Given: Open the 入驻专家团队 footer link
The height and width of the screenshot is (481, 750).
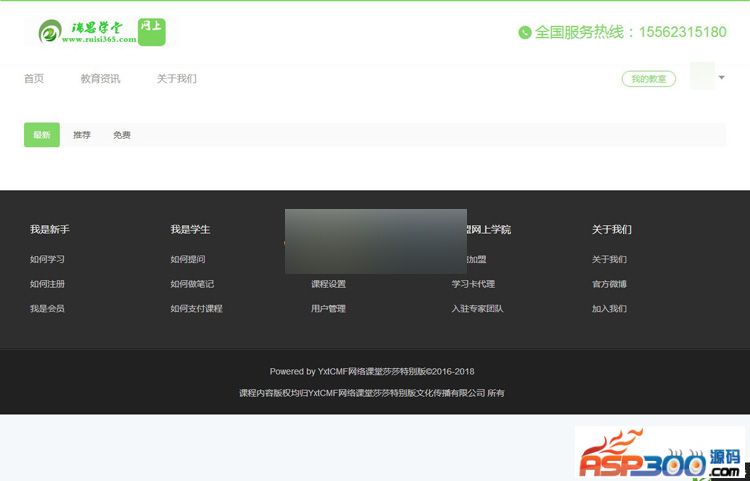Looking at the screenshot, I should click(477, 309).
